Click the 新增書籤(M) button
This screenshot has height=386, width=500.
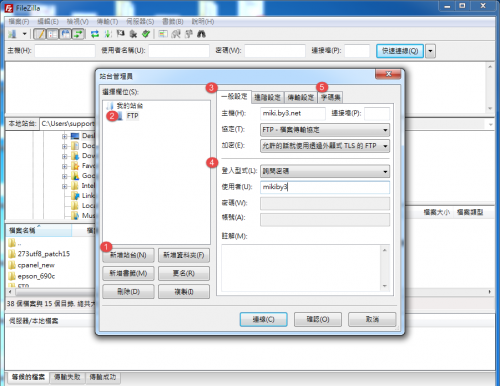(x=128, y=273)
